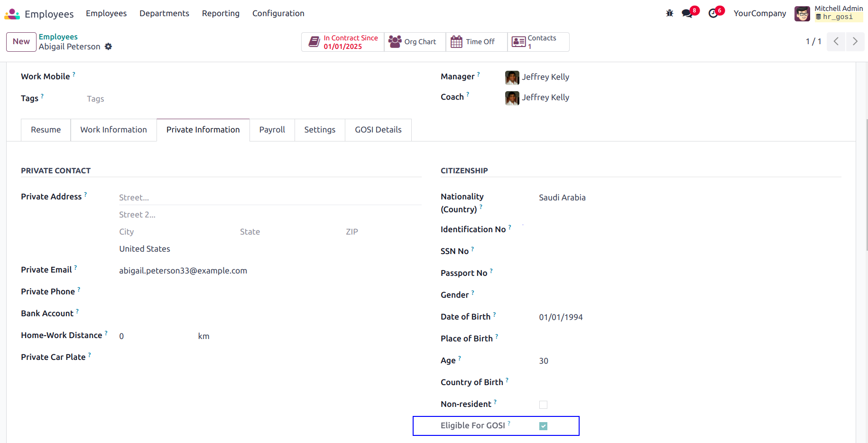Open the Employees app home icon

point(12,14)
